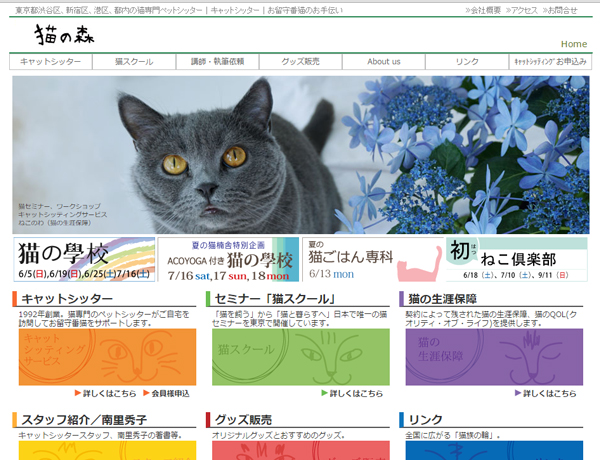The image size is (600, 460).
Task: Select キャットシッター in the navigation bar
Action: [x=51, y=62]
